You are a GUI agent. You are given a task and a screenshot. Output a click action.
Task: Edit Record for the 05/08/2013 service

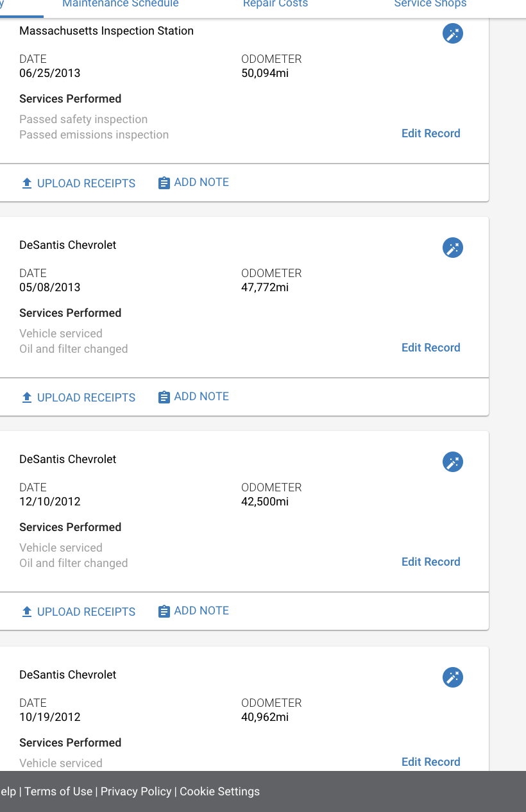pyautogui.click(x=431, y=348)
